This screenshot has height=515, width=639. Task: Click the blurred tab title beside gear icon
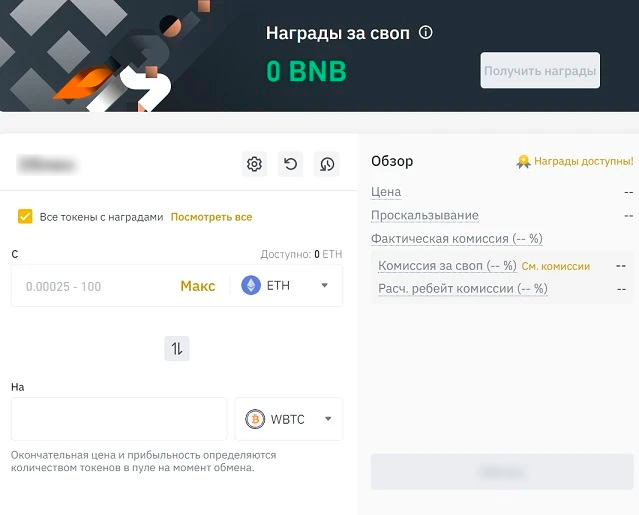[47, 165]
